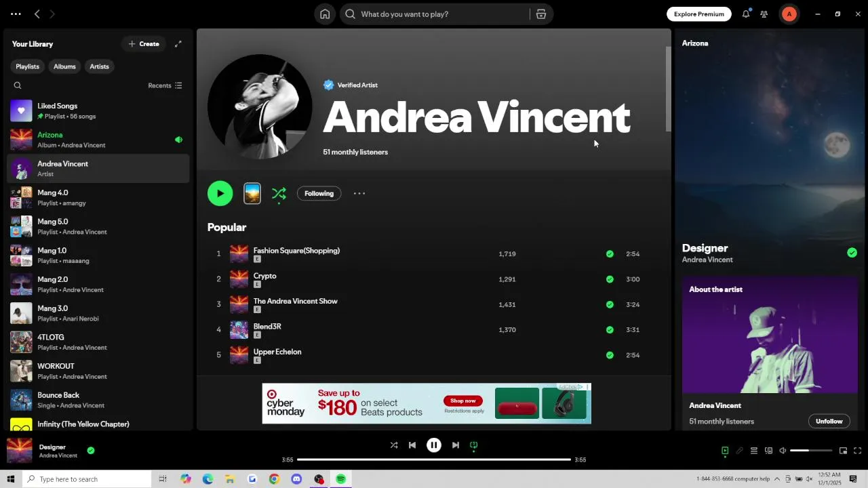Open the WORKOUT playlist
The image size is (868, 488).
click(x=98, y=371)
